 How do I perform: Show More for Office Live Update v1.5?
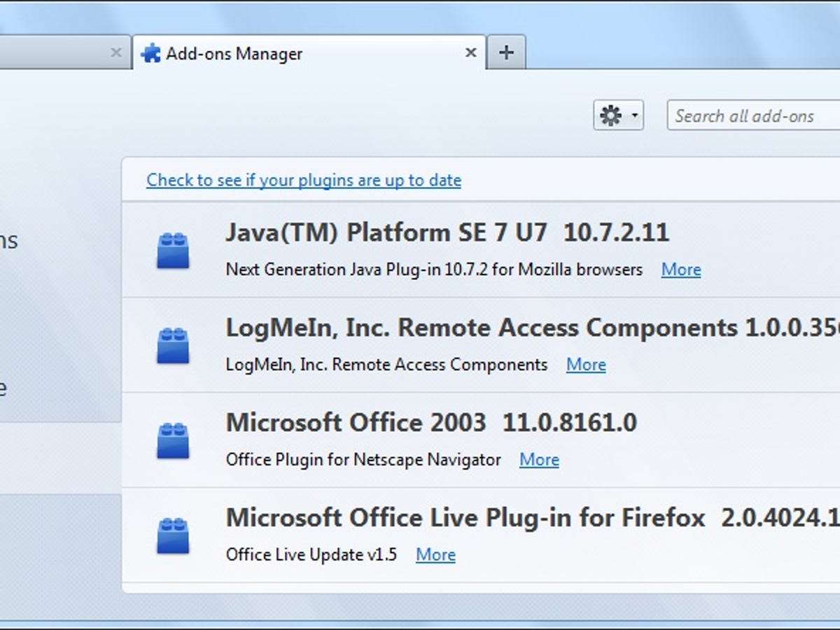tap(435, 555)
